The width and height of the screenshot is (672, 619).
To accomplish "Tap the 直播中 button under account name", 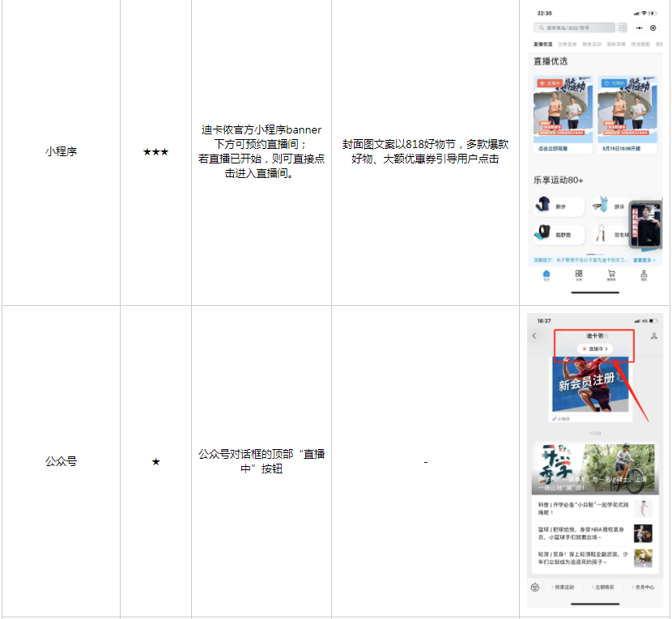I will 595,349.
